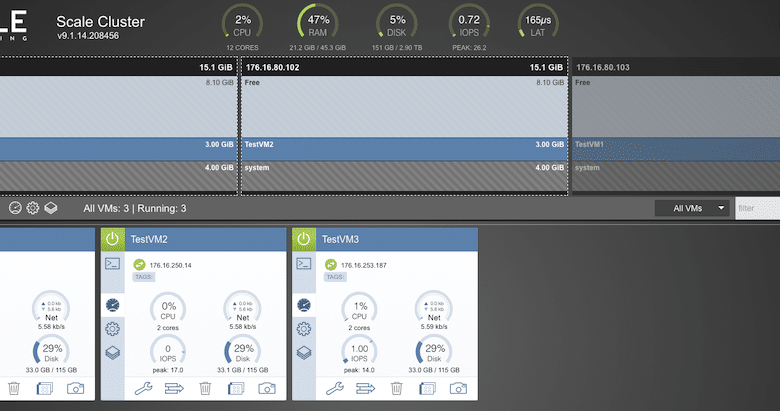Click trash icon on the leftmost VM card

click(x=14, y=388)
